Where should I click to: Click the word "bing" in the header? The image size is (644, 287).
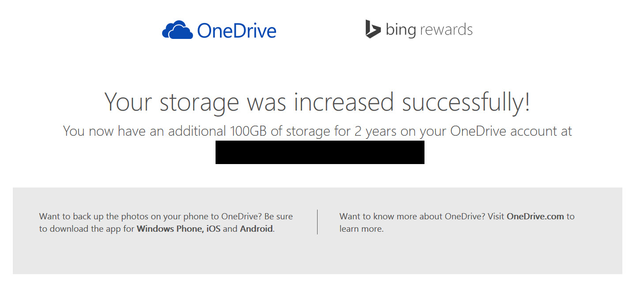[401, 30]
